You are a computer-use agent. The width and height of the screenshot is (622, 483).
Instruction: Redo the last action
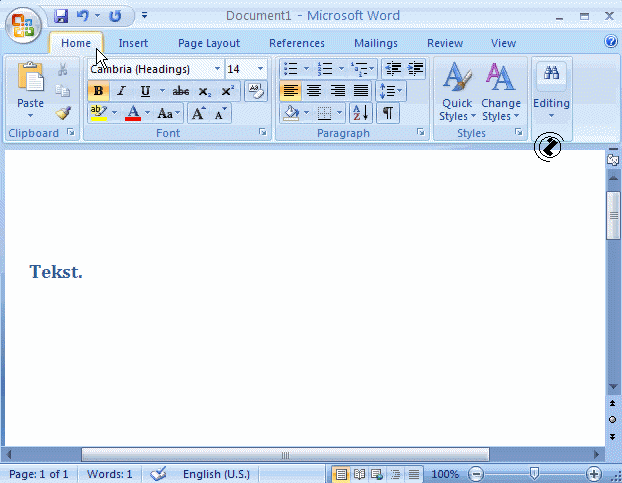(x=115, y=16)
